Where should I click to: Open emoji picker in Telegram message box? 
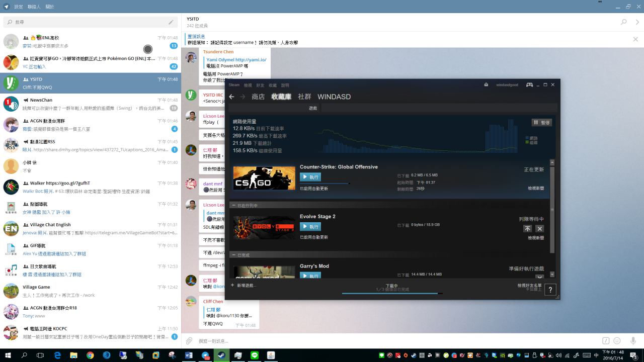(617, 341)
